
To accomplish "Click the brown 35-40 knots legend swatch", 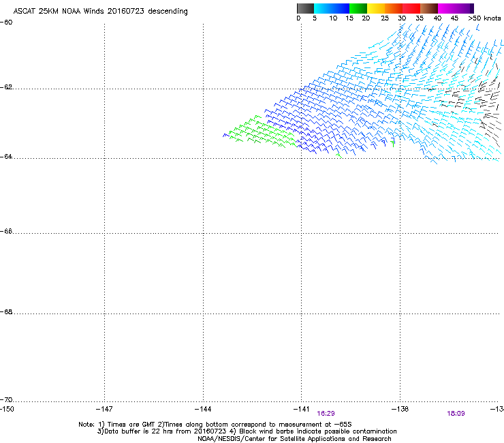I will point(429,8).
